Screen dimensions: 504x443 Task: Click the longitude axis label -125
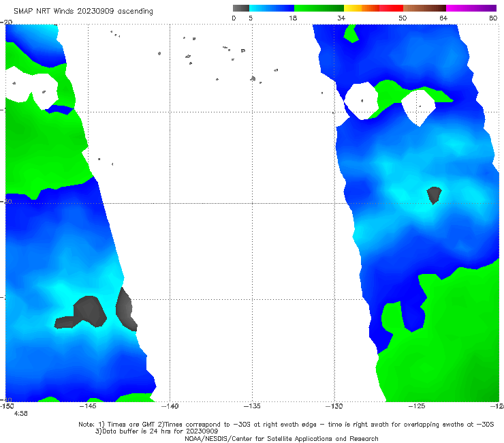point(417,406)
